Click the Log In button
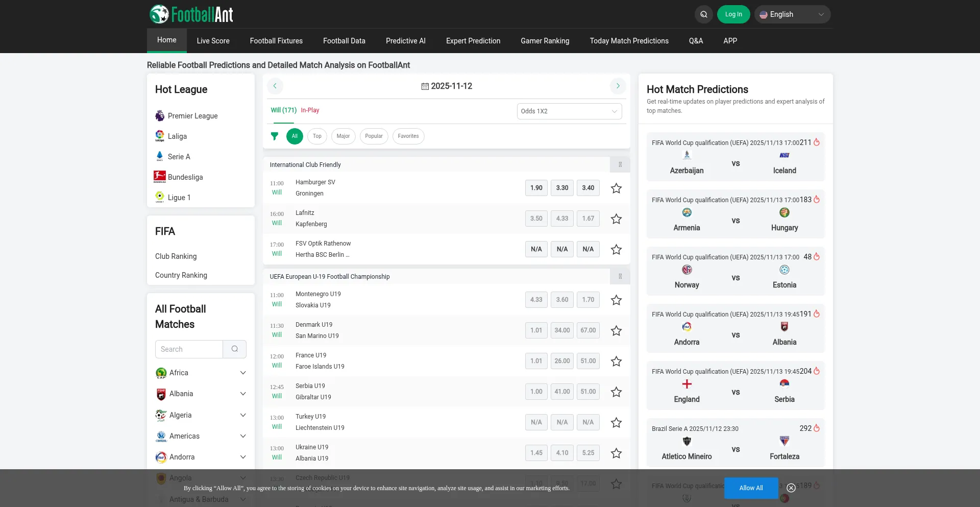Viewport: 980px width, 507px height. (733, 14)
